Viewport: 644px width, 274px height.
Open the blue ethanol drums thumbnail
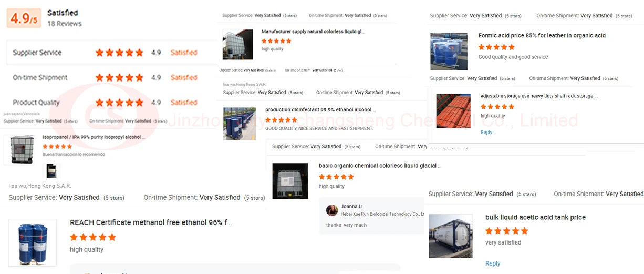(x=33, y=242)
